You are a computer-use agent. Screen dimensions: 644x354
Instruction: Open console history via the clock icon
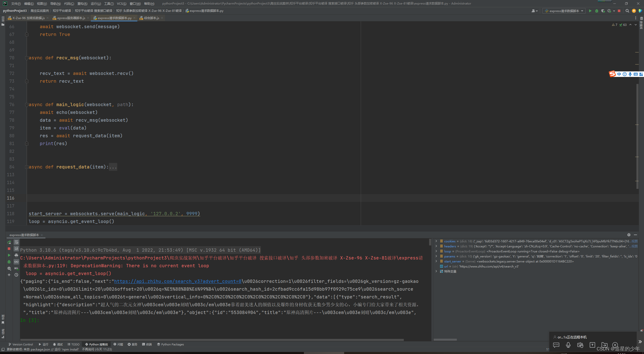click(16, 275)
